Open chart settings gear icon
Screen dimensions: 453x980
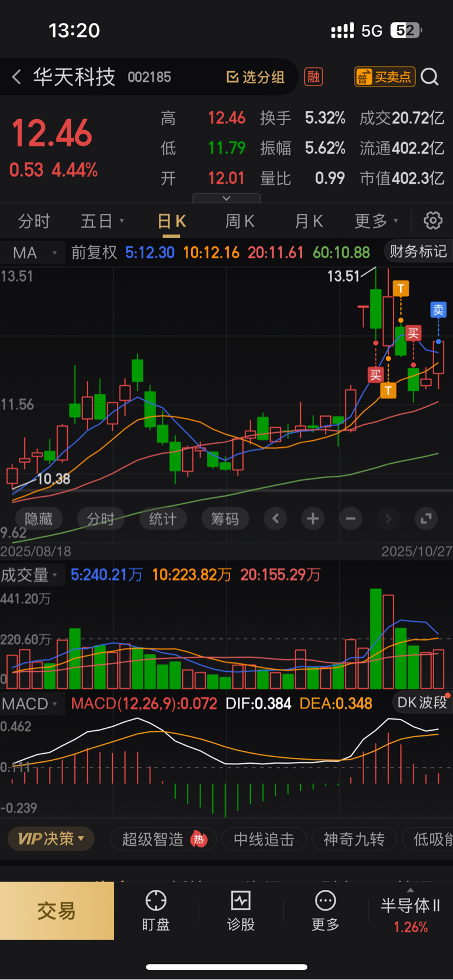click(433, 221)
